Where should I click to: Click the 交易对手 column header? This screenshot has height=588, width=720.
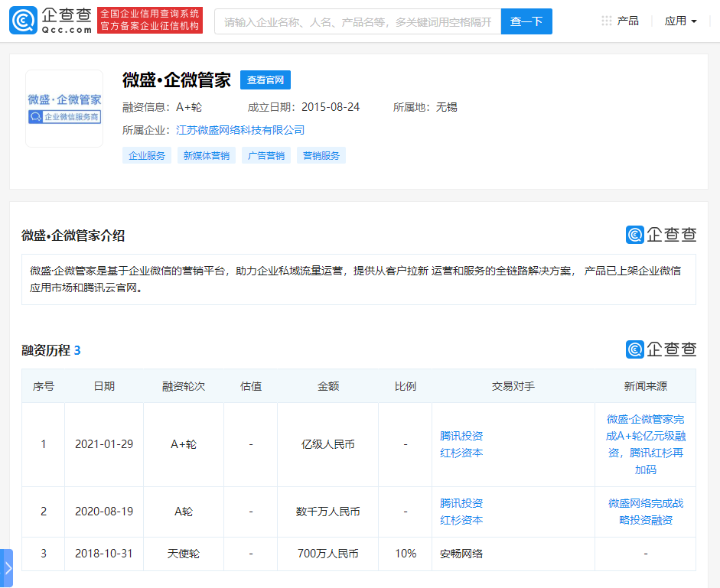(x=513, y=386)
